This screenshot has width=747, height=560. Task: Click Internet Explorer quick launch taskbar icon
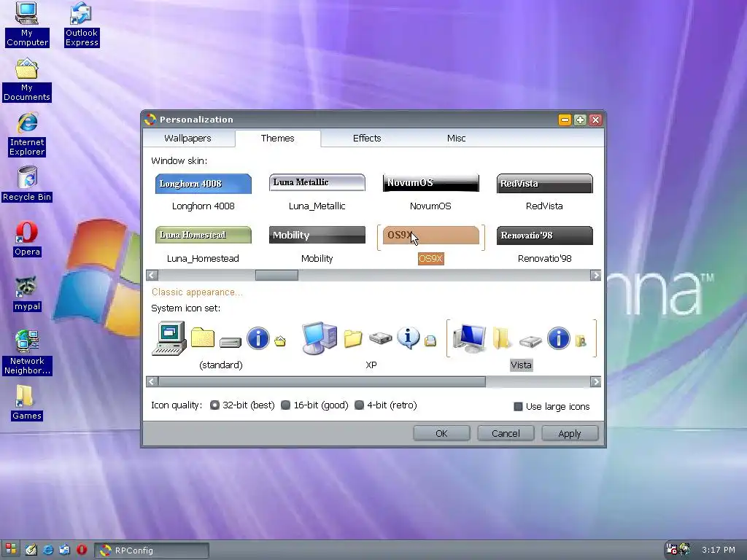point(48,550)
